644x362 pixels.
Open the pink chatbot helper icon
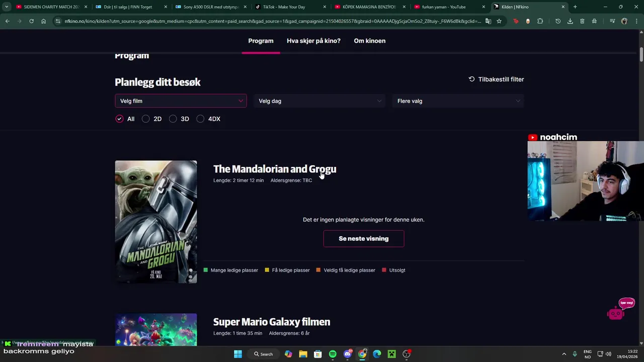coord(616,314)
